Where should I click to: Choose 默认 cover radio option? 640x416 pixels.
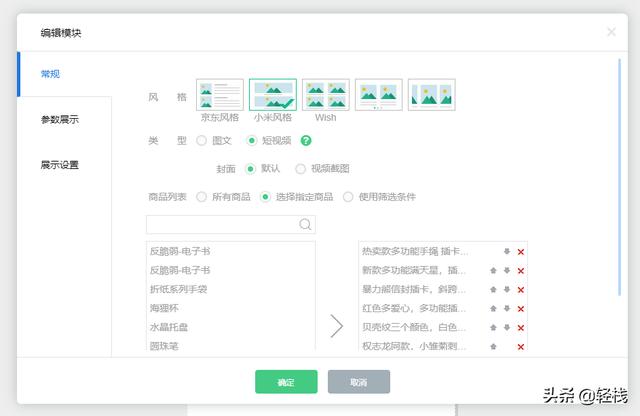(x=250, y=169)
